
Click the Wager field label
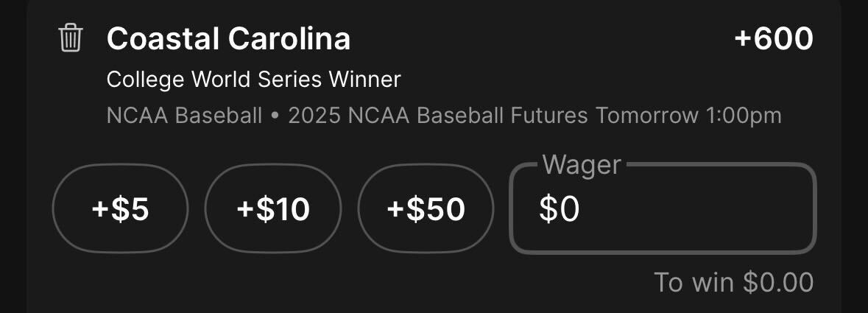click(582, 164)
